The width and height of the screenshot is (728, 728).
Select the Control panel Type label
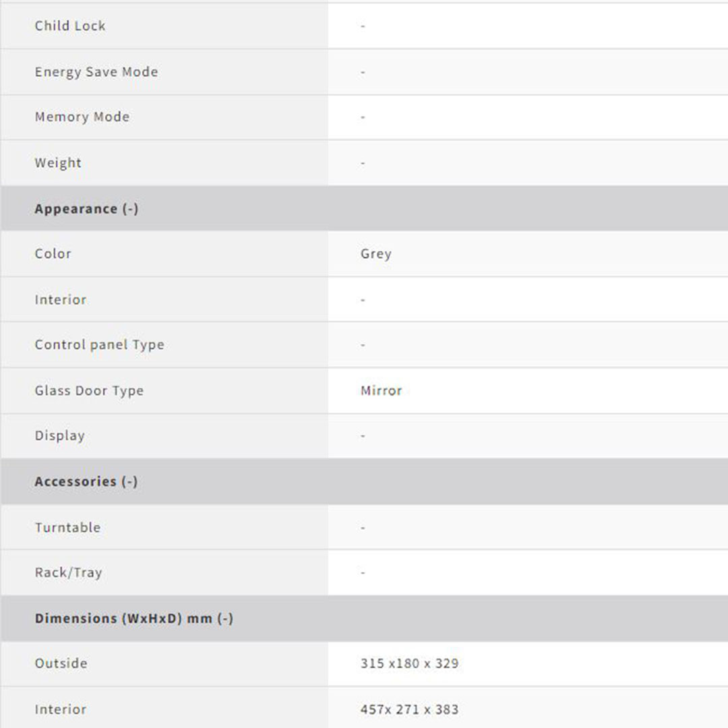tap(100, 345)
